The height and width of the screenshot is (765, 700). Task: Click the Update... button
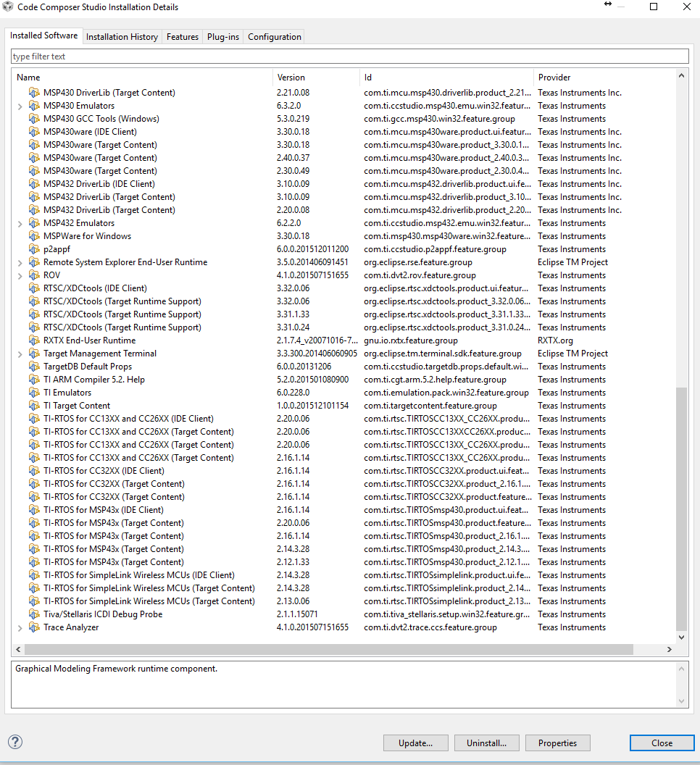pos(415,743)
